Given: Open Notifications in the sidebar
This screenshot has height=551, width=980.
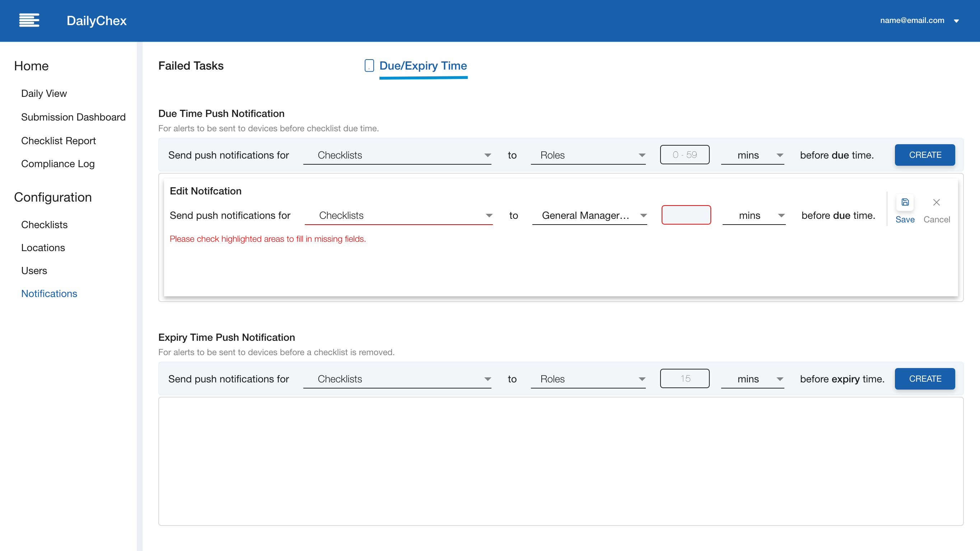Looking at the screenshot, I should pyautogui.click(x=49, y=293).
